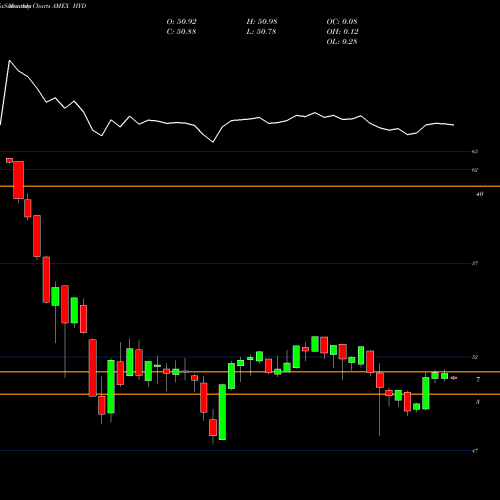
Task: Click the axis label "3" below lower orange line
Action: click(478, 402)
